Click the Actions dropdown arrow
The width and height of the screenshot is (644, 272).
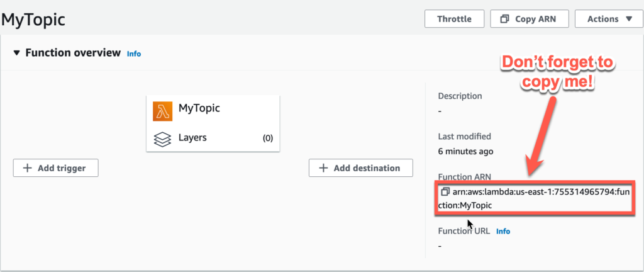pos(629,19)
